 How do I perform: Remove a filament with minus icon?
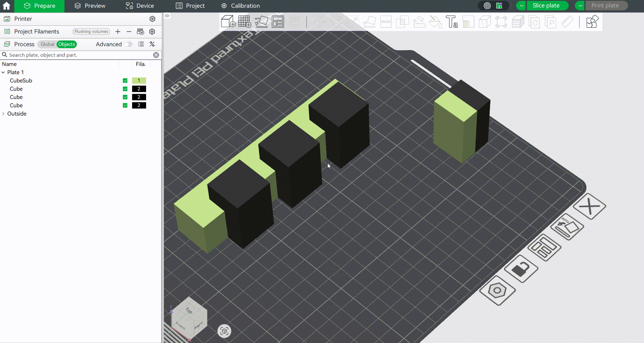pyautogui.click(x=129, y=32)
